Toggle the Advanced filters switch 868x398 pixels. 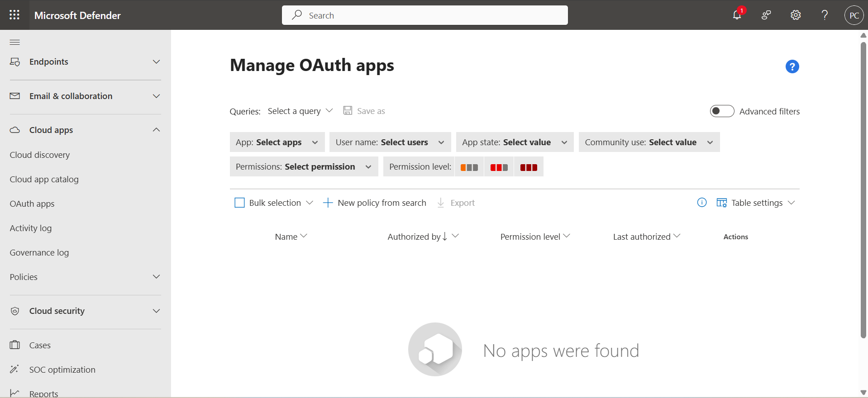click(722, 111)
